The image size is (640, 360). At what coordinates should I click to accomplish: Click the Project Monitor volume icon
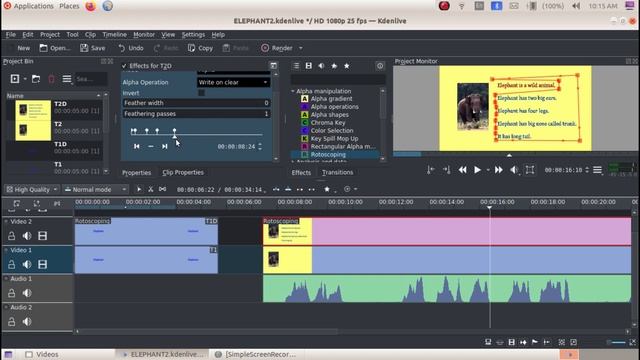(x=514, y=170)
